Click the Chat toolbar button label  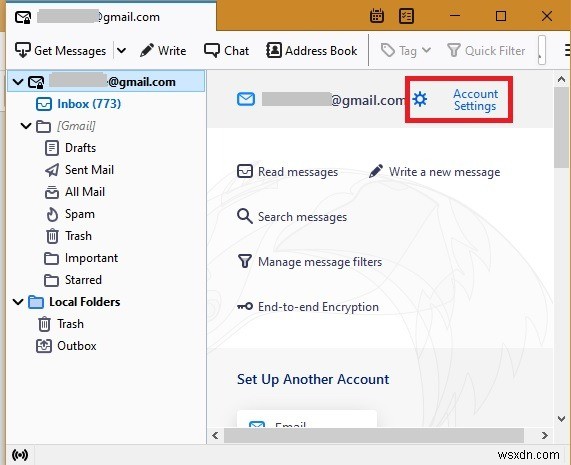237,50
